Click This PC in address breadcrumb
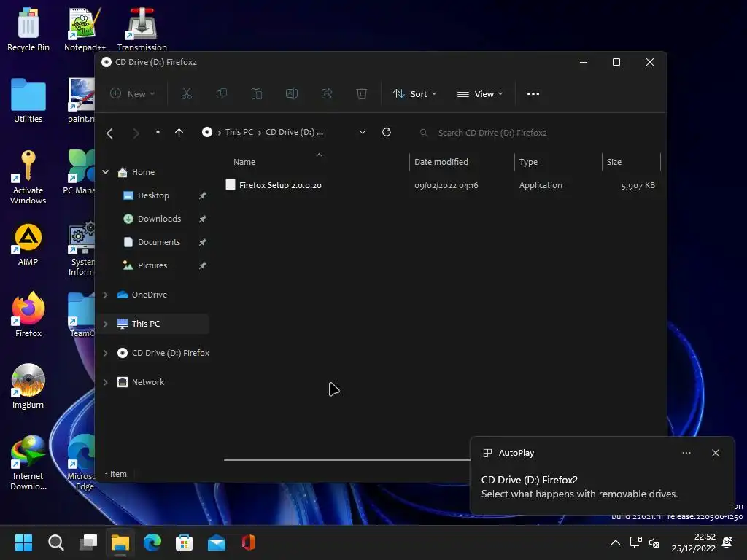The width and height of the screenshot is (747, 560). (x=239, y=132)
